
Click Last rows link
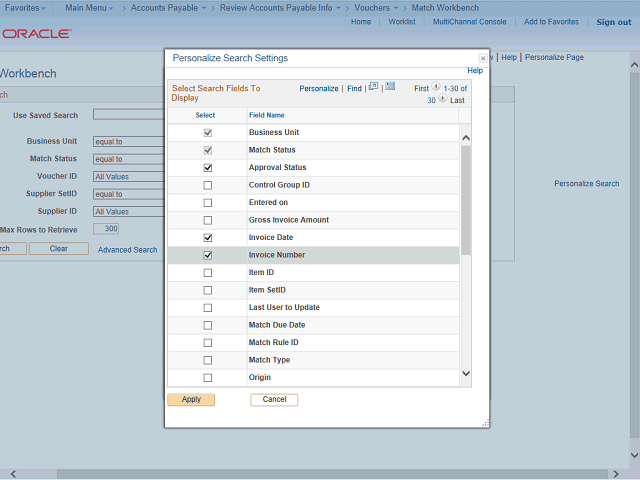point(457,100)
